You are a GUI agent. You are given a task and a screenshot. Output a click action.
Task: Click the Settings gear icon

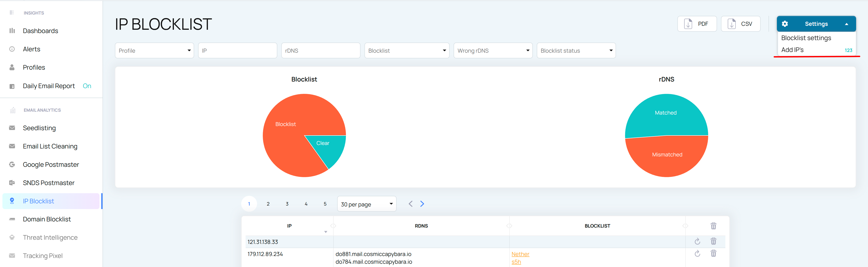pyautogui.click(x=785, y=24)
